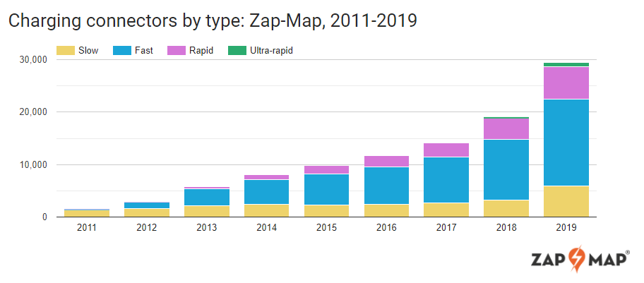The image size is (644, 283).
Task: Select the green Ultra-rapid legend swatch
Action: click(237, 51)
